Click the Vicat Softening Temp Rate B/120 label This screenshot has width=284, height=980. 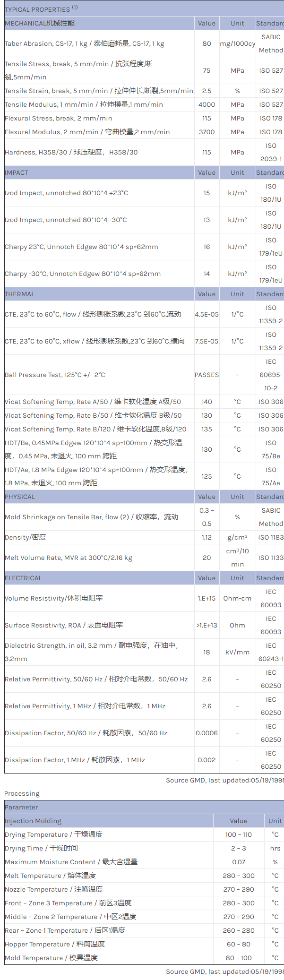point(95,430)
